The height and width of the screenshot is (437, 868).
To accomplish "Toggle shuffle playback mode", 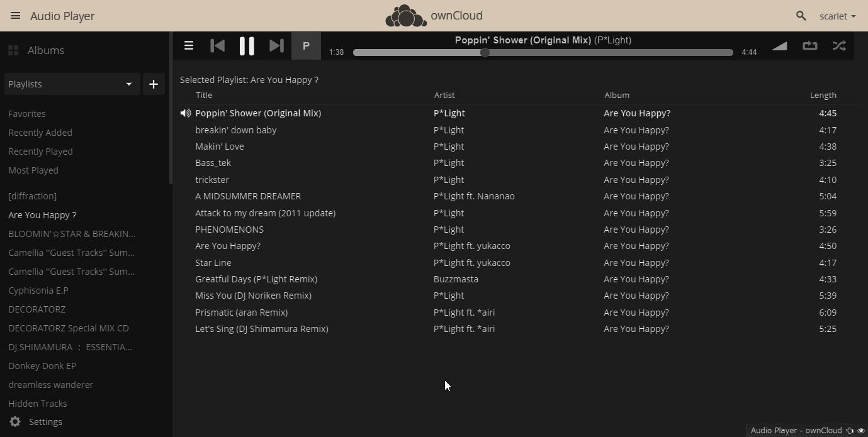I will 839,46.
